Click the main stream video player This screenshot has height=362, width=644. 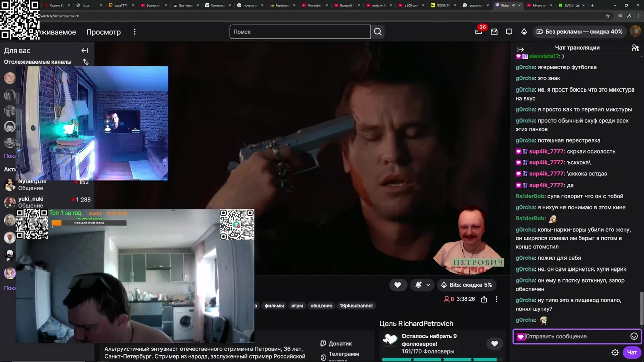(x=302, y=158)
